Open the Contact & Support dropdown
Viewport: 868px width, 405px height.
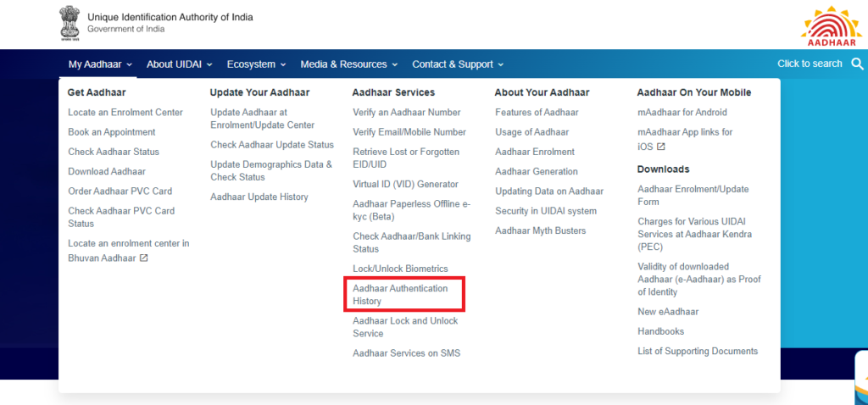pos(458,64)
